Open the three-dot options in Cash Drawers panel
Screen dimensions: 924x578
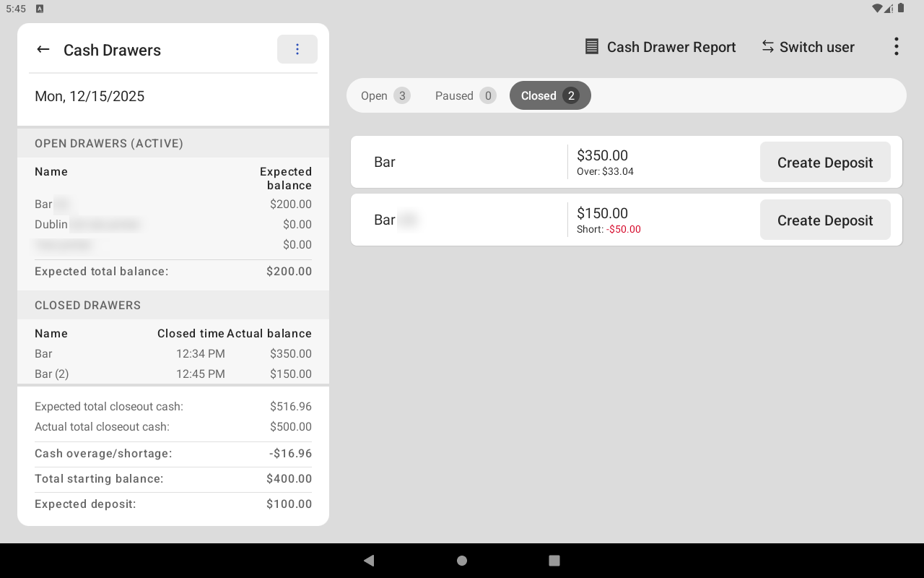(x=297, y=49)
